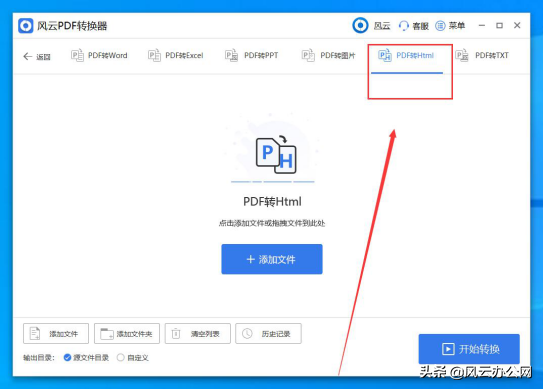Select the PDF转Html tab
This screenshot has width=544, height=390.
[x=406, y=56]
